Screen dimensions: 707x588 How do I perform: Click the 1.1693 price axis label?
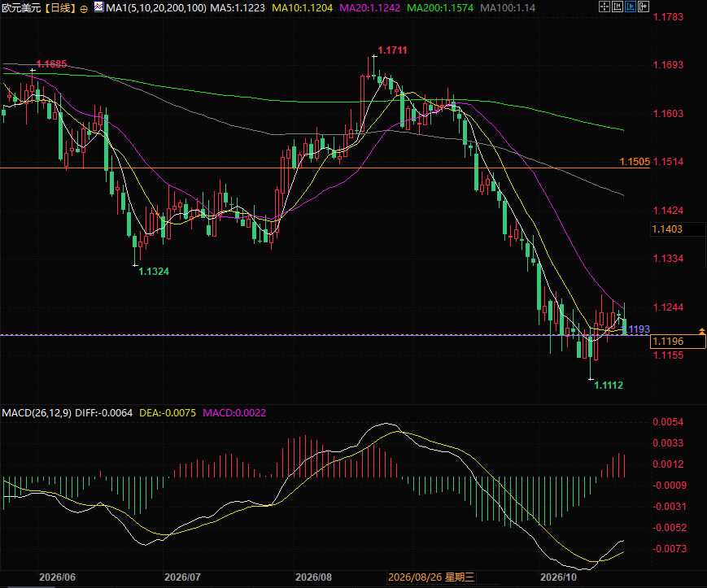tap(668, 65)
